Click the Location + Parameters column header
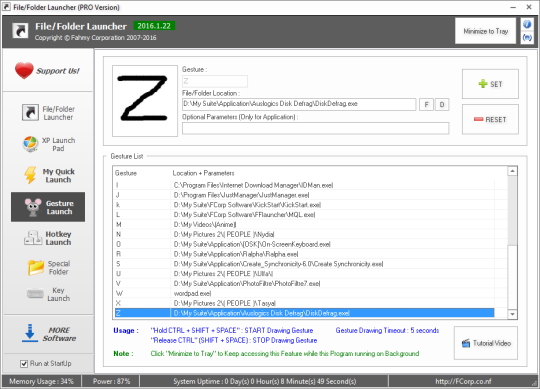This screenshot has width=540, height=389. point(204,173)
